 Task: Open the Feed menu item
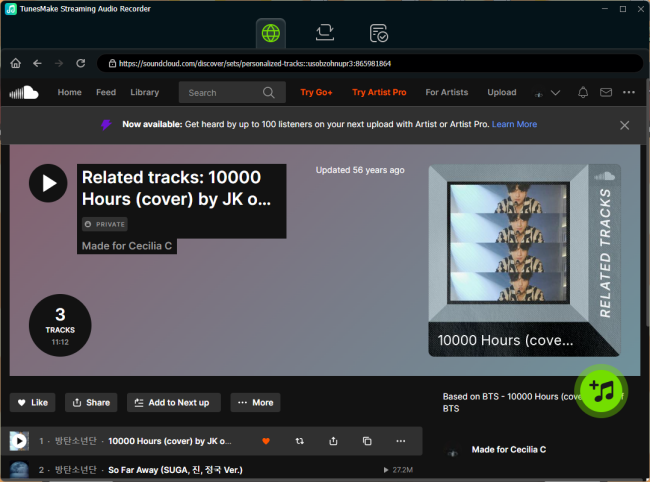[x=106, y=92]
